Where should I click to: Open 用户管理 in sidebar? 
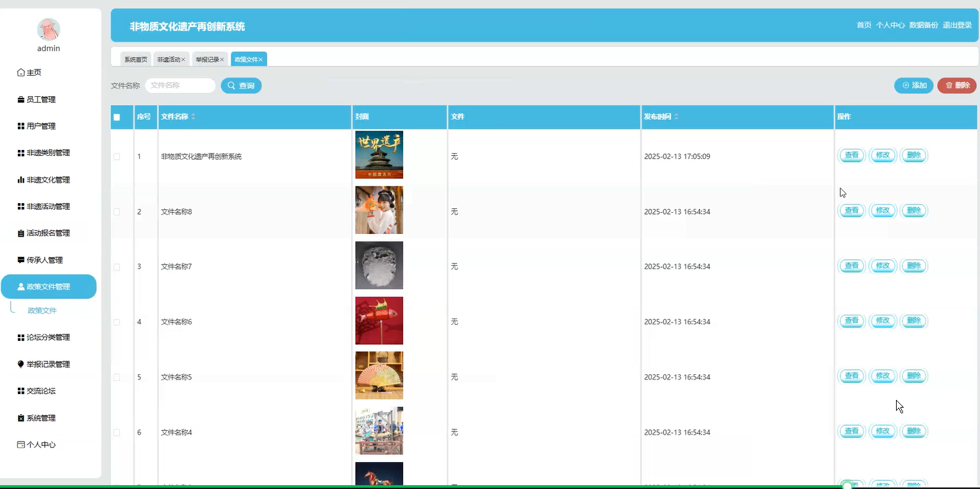(37, 126)
